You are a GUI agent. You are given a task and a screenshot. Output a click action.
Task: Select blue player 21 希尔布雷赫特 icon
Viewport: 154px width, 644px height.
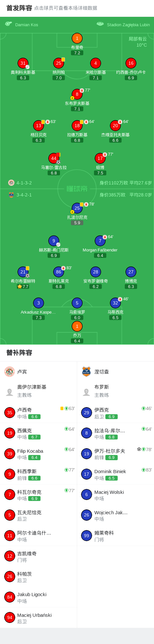[23, 272]
